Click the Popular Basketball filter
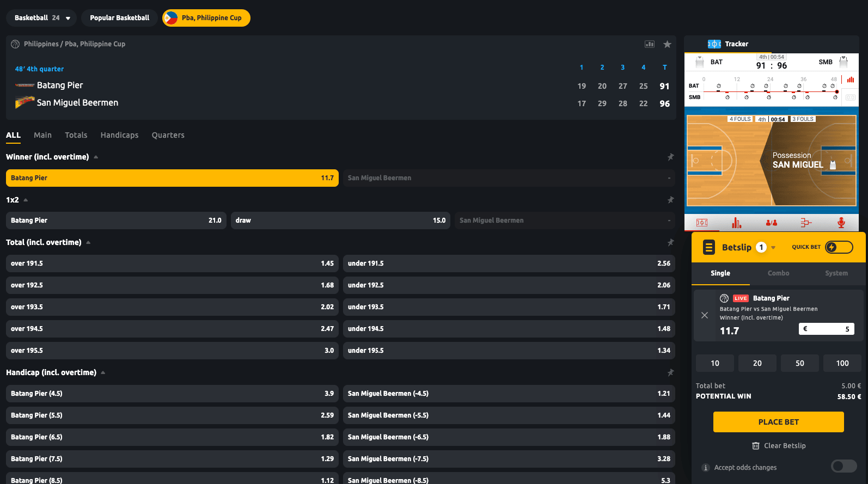The image size is (868, 484). tap(120, 18)
